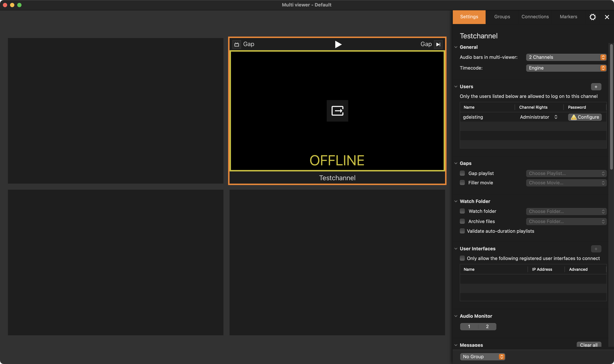
Task: Click the User Interfaces plus button
Action: tap(596, 249)
